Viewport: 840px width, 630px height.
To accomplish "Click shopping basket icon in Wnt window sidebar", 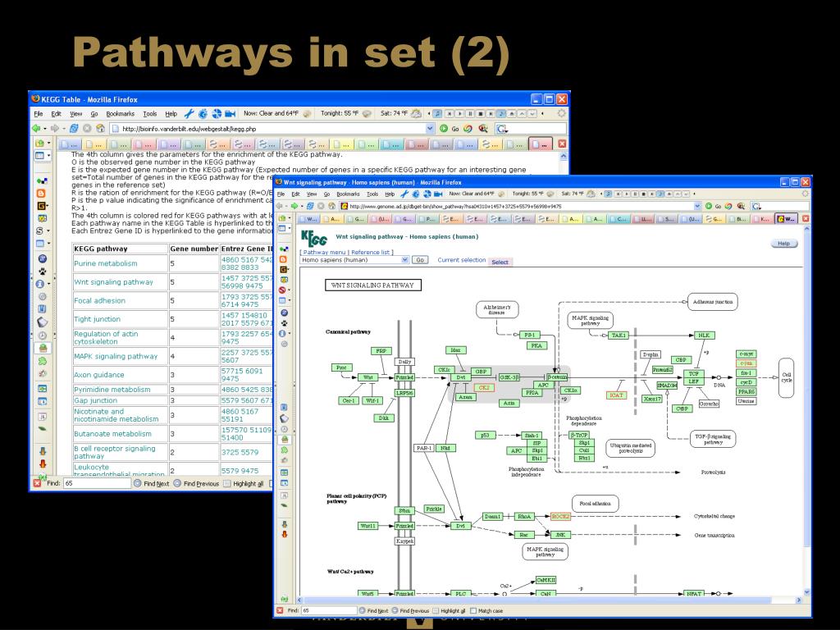I will click(x=284, y=440).
